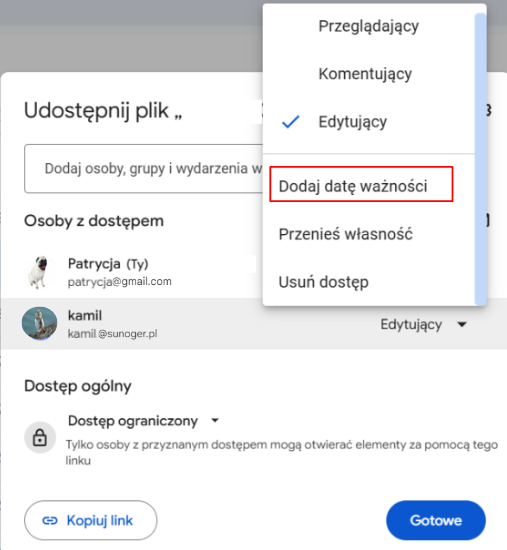Open kamil's Edytujący role dropdown arrow
507x550 pixels.
tap(462, 324)
